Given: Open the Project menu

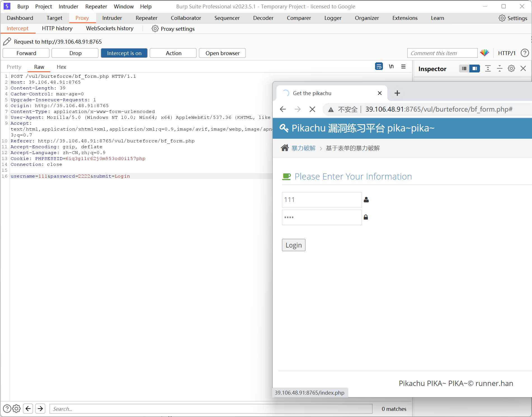Looking at the screenshot, I should tap(44, 6).
